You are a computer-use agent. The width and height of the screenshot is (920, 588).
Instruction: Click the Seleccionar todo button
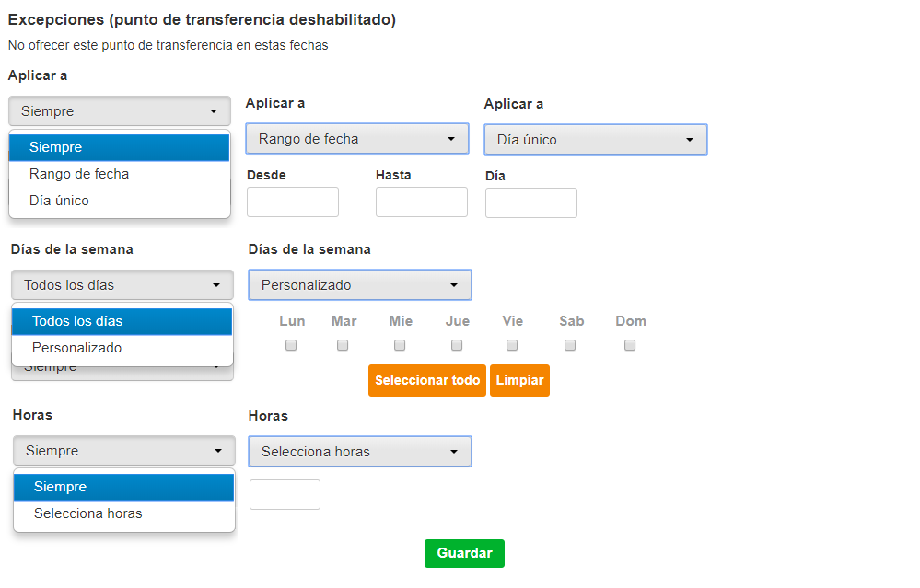click(x=427, y=380)
